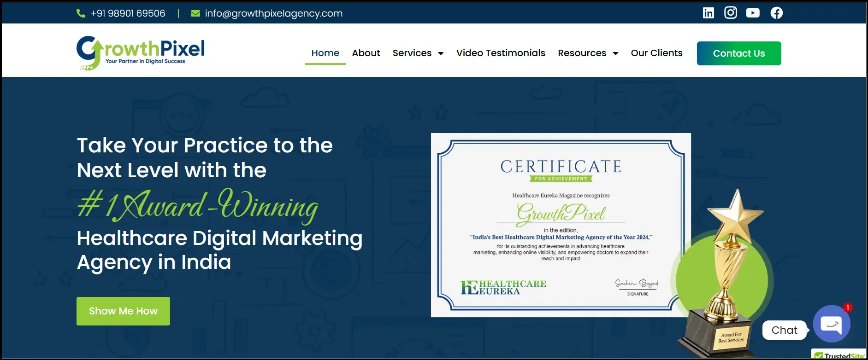Click the Contact Us button

click(x=739, y=53)
